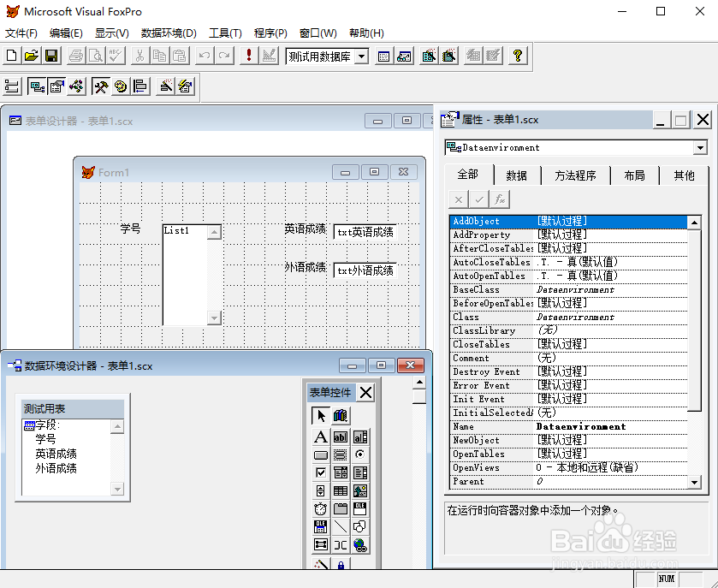Open the 测试用数据库 database dropdown

tap(362, 56)
